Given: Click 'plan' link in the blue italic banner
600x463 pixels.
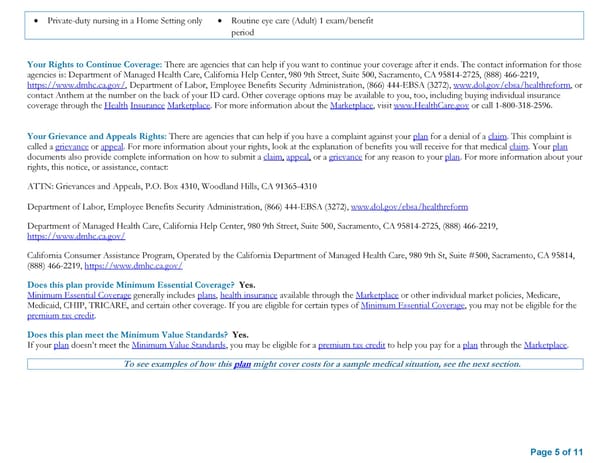Looking at the screenshot, I should (x=241, y=364).
